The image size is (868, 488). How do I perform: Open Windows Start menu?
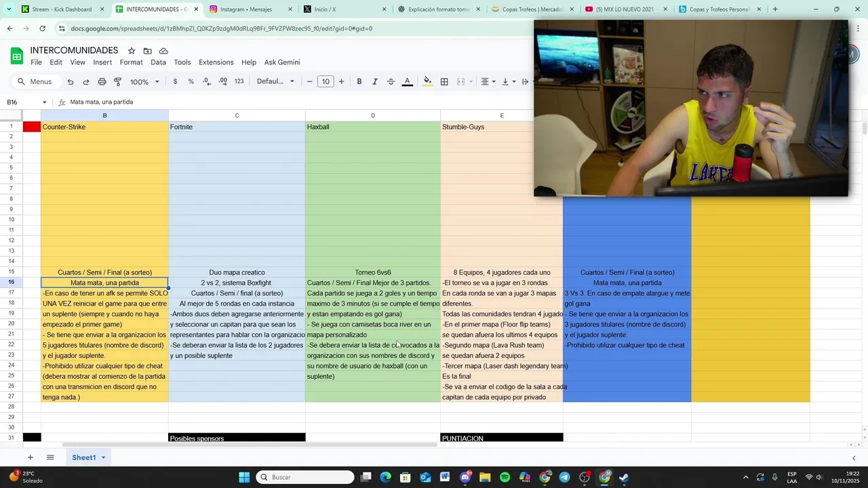coord(244,477)
